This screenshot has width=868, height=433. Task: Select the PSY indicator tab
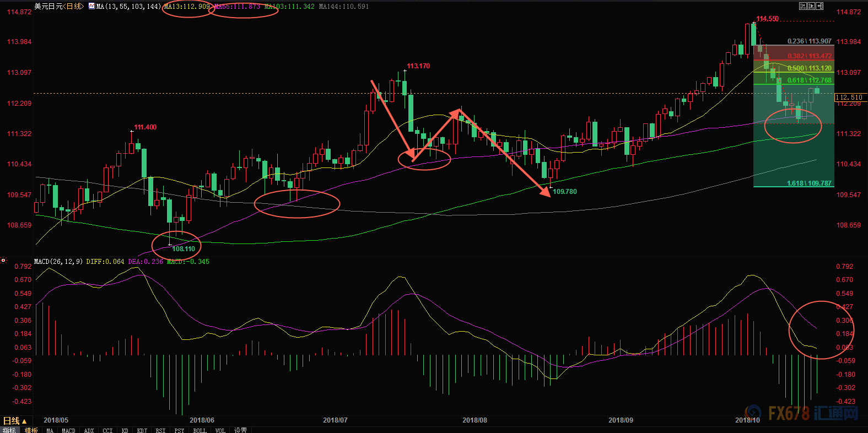179,430
